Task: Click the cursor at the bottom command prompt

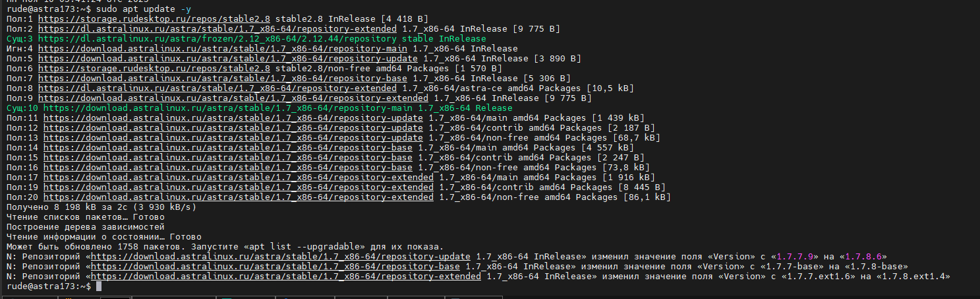Action: coord(99,286)
